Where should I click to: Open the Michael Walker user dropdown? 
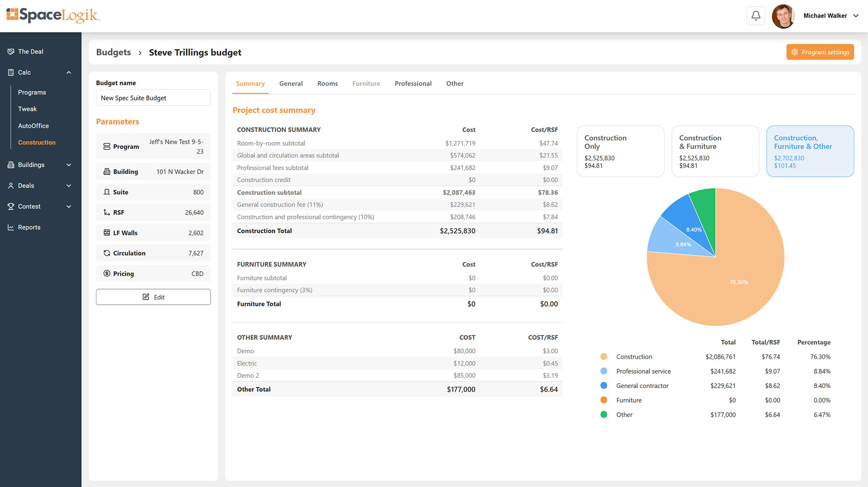coord(856,16)
